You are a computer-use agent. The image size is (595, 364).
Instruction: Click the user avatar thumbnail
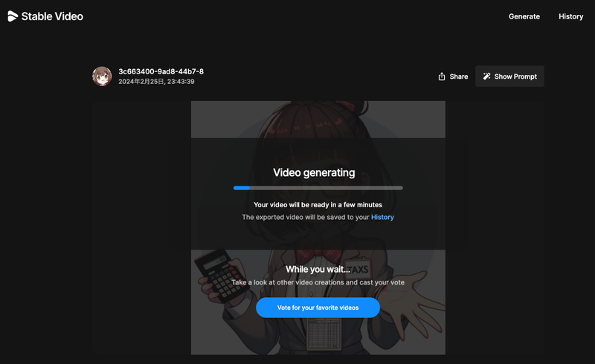pos(102,77)
